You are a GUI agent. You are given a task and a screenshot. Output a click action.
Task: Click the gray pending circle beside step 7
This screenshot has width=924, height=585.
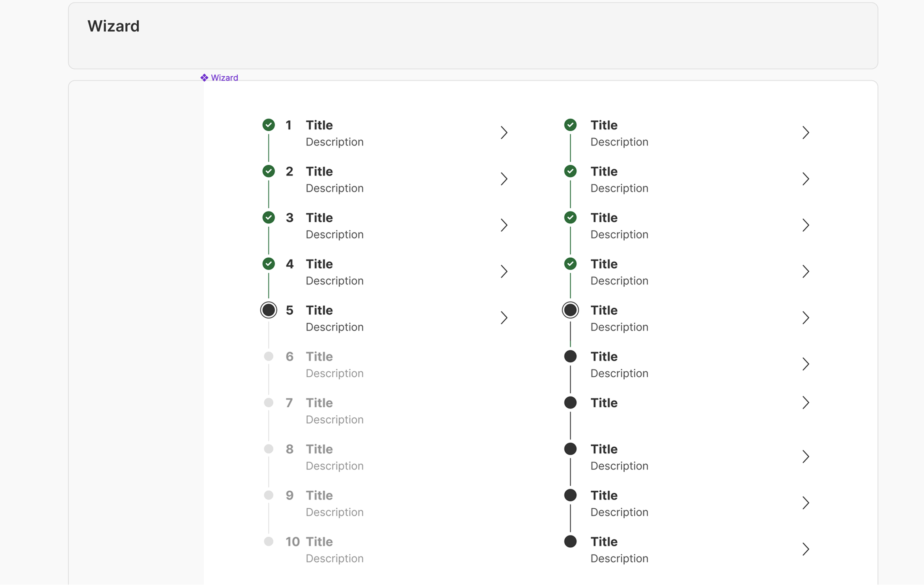(268, 402)
